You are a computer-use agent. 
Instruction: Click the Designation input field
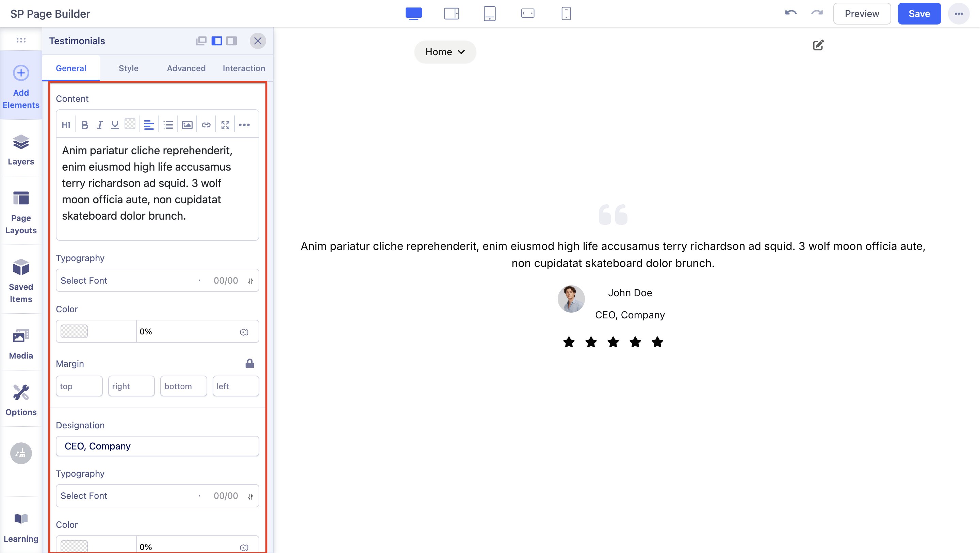coord(157,446)
